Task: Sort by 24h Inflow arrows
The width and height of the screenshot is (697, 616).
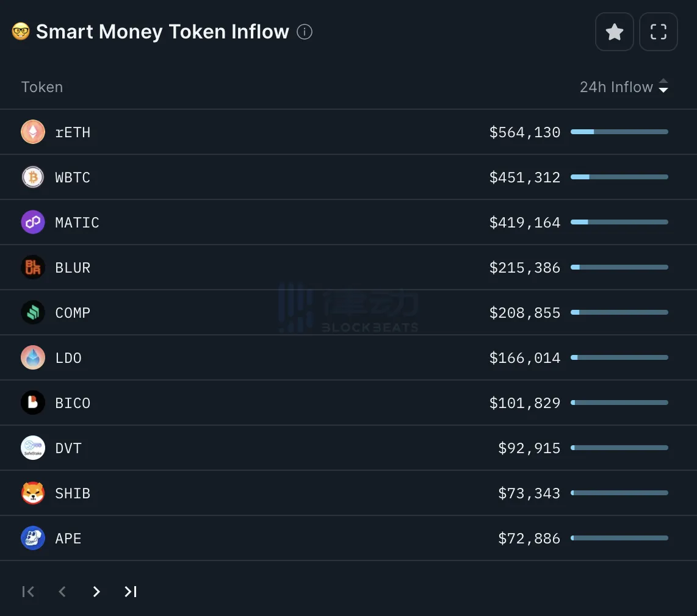Action: pyautogui.click(x=663, y=87)
